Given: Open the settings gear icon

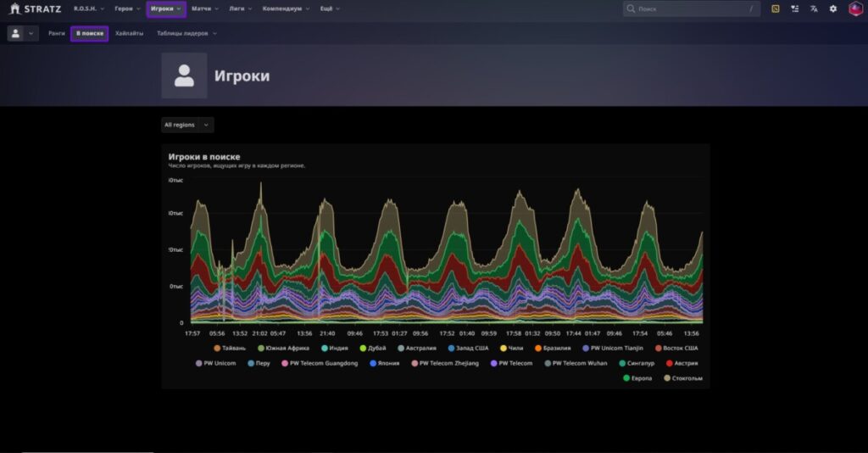Looking at the screenshot, I should 833,8.
